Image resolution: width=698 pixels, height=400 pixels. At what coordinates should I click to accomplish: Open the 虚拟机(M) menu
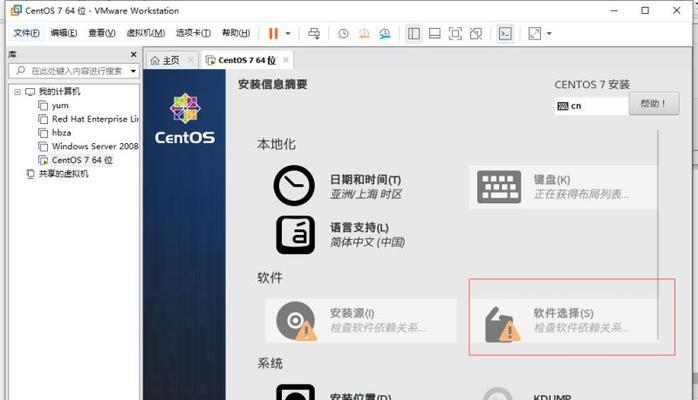146,33
